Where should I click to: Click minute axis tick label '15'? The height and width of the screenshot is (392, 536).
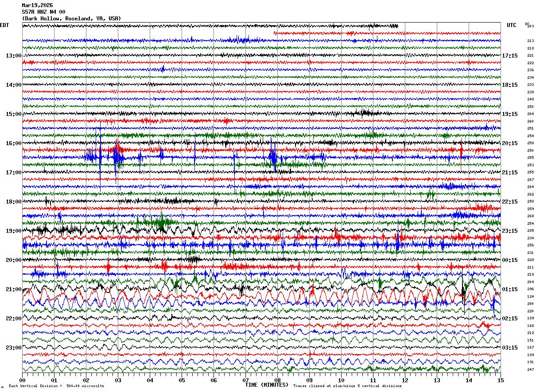pyautogui.click(x=500, y=380)
